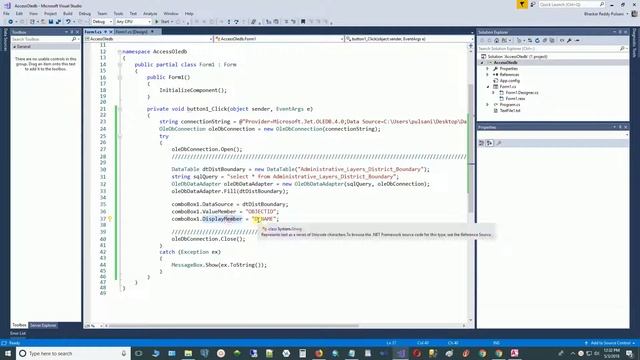Screen dimensions: 640x360
Task: Select App.config in Solution Explorer
Action: click(x=509, y=81)
